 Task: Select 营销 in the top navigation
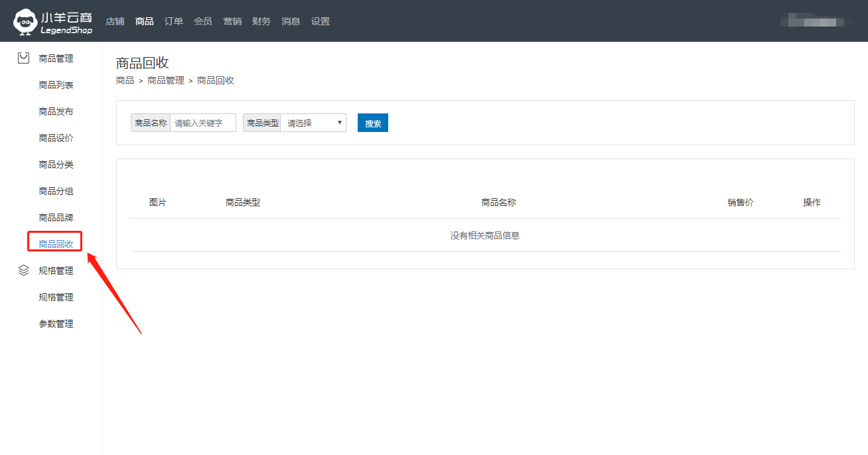tap(232, 21)
